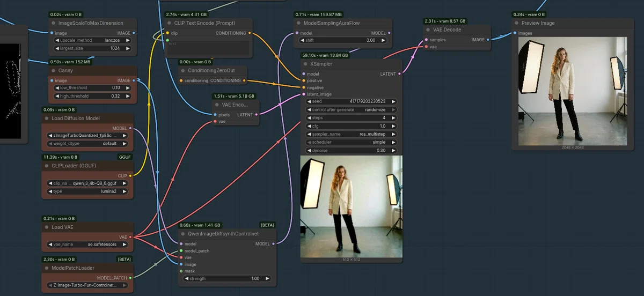The width and height of the screenshot is (644, 296).
Task: Click the VAE output port on Load VAE
Action: click(130, 236)
